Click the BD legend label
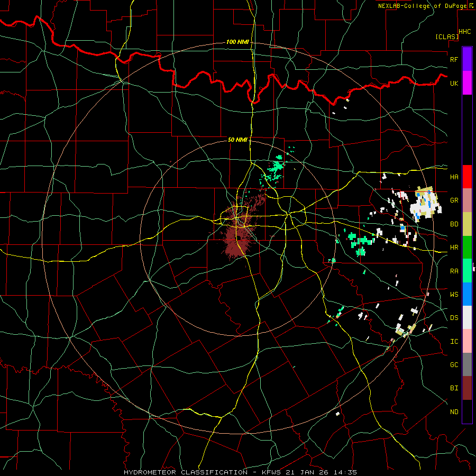Screen dimensions: 476x476 point(454,224)
